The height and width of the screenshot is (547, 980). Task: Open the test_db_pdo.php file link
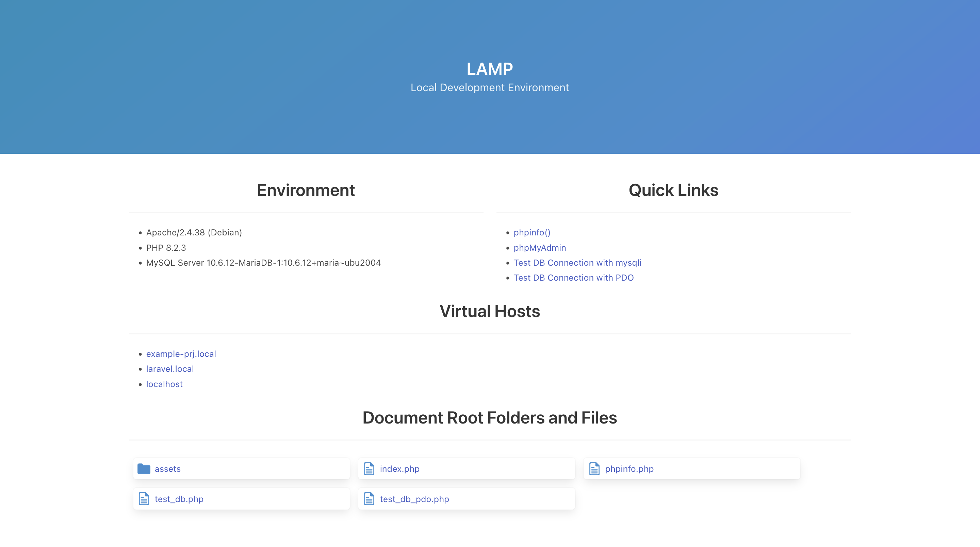point(414,499)
